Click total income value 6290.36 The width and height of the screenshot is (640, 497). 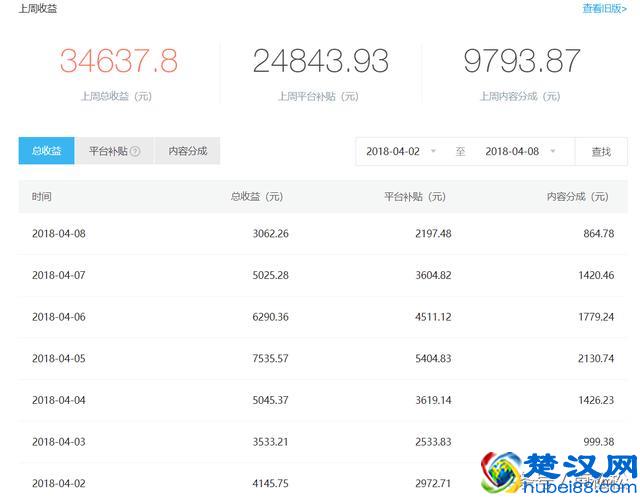270,317
